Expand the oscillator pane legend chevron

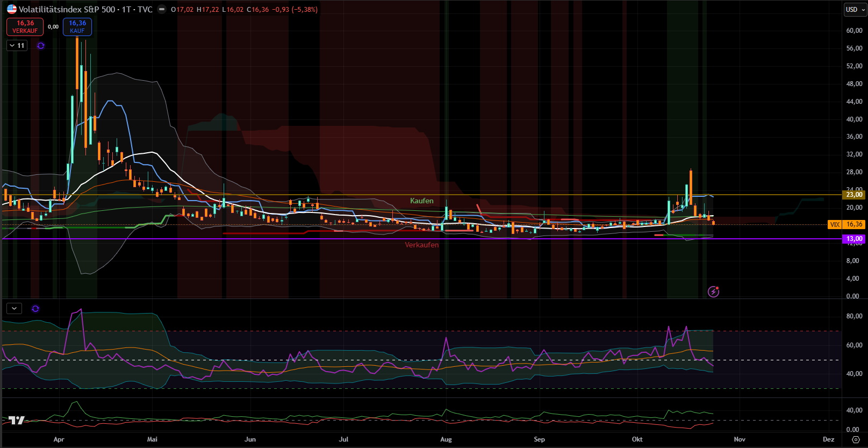[x=14, y=309]
